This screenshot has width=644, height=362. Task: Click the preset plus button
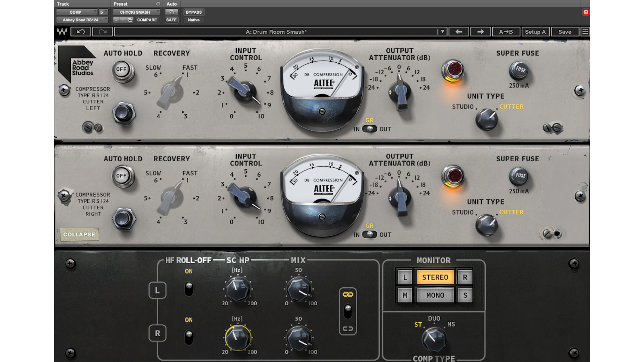pos(123,20)
